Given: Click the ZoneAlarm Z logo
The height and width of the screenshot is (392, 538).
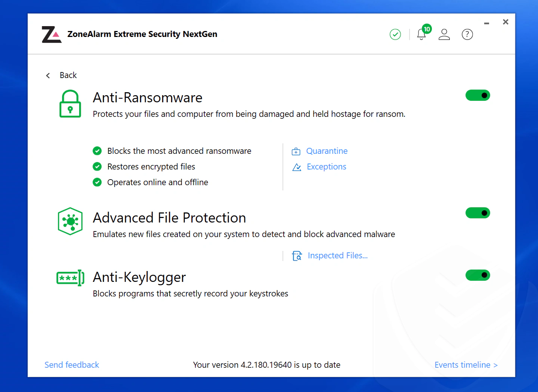Looking at the screenshot, I should click(x=52, y=34).
